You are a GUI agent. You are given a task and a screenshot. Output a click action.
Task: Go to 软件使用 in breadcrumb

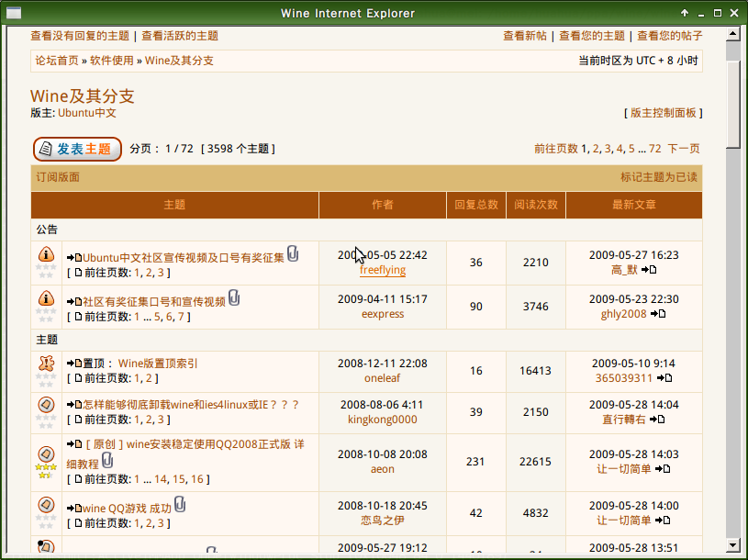112,61
